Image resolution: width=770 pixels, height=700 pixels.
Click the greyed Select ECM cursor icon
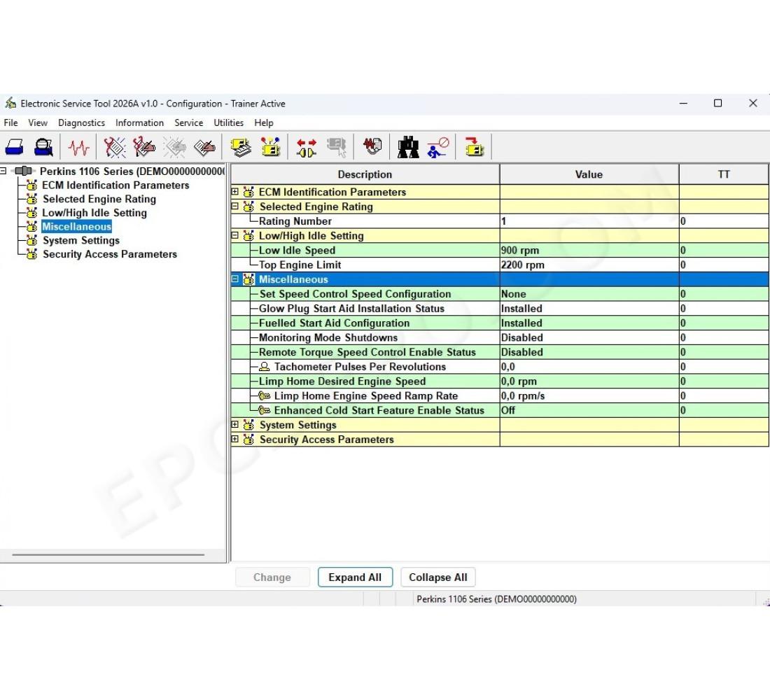[337, 147]
